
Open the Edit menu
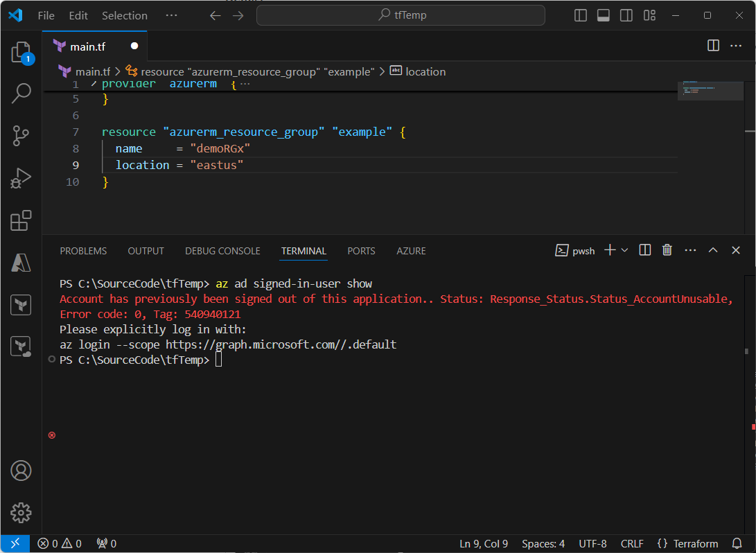point(78,15)
